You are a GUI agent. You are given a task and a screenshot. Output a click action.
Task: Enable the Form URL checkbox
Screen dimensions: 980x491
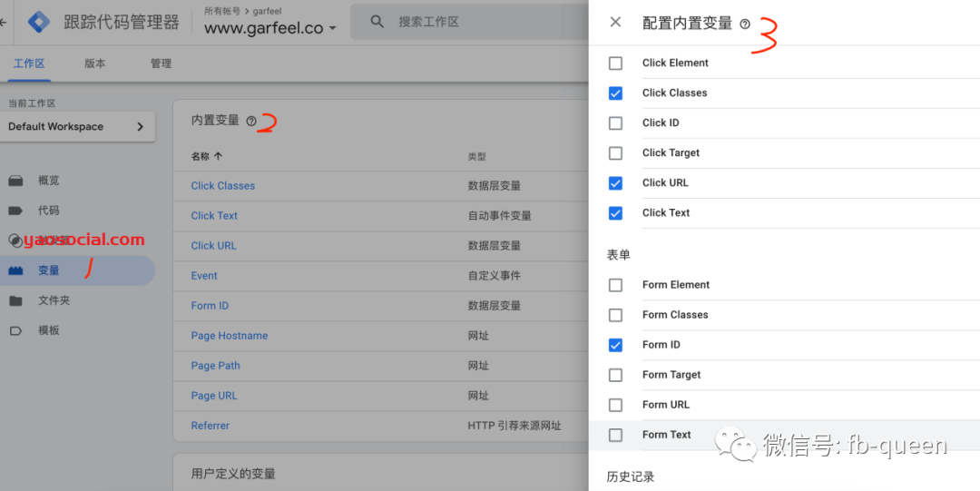click(x=615, y=406)
